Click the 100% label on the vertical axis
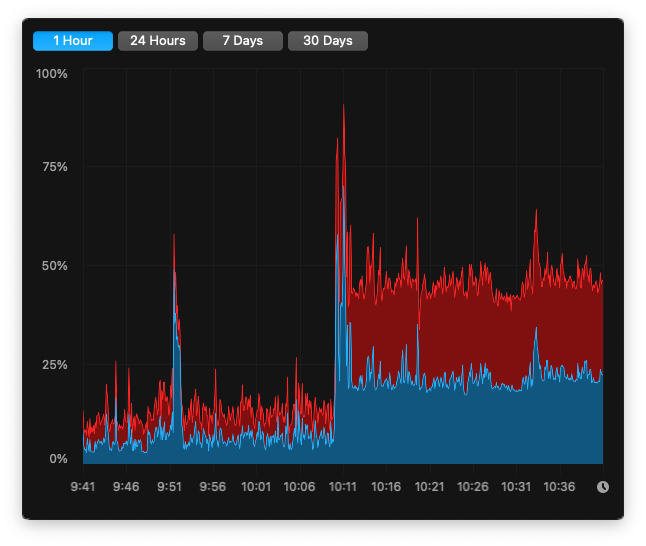 coord(52,74)
